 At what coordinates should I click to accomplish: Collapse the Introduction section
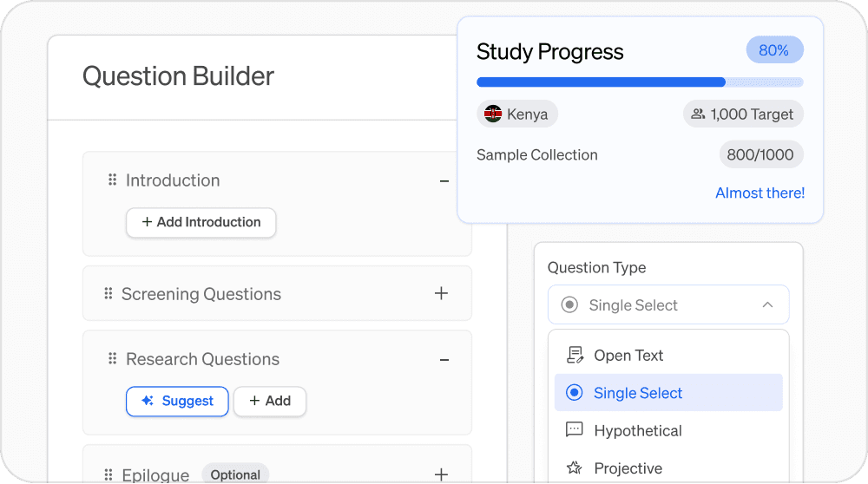click(x=444, y=181)
